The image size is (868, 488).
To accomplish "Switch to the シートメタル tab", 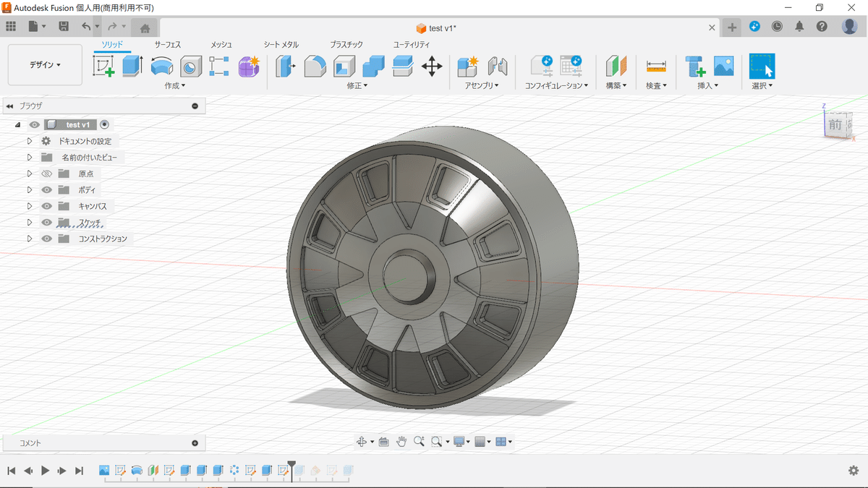I will (x=281, y=45).
